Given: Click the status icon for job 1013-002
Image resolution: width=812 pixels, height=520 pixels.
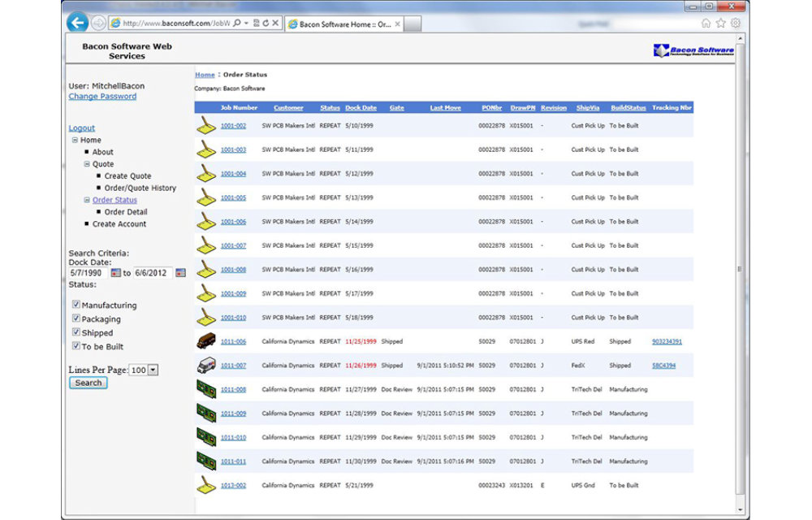Looking at the screenshot, I should pyautogui.click(x=206, y=485).
